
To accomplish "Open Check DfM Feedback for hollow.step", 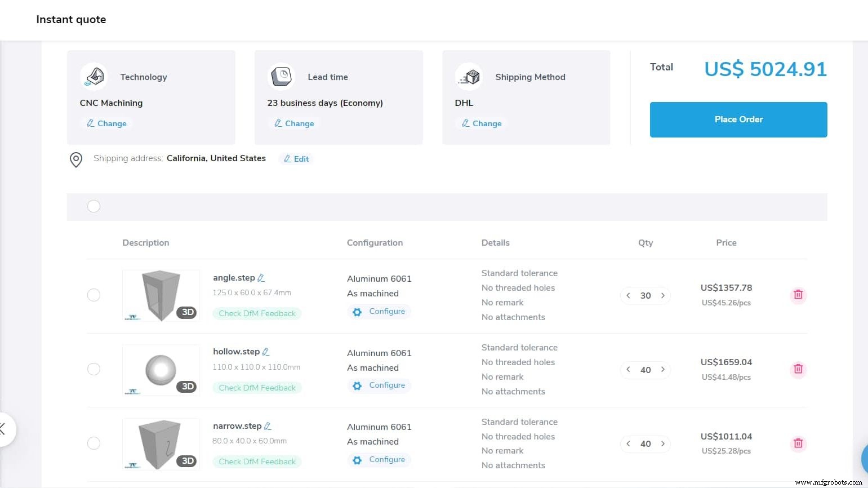I will (x=257, y=388).
